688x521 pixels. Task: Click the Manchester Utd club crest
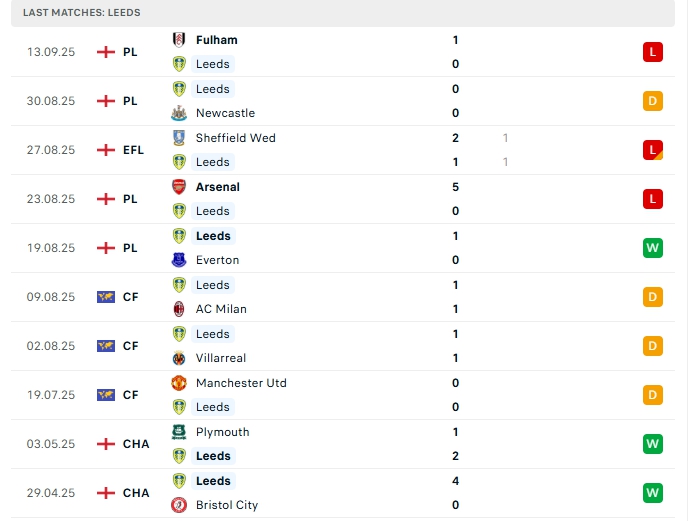179,383
